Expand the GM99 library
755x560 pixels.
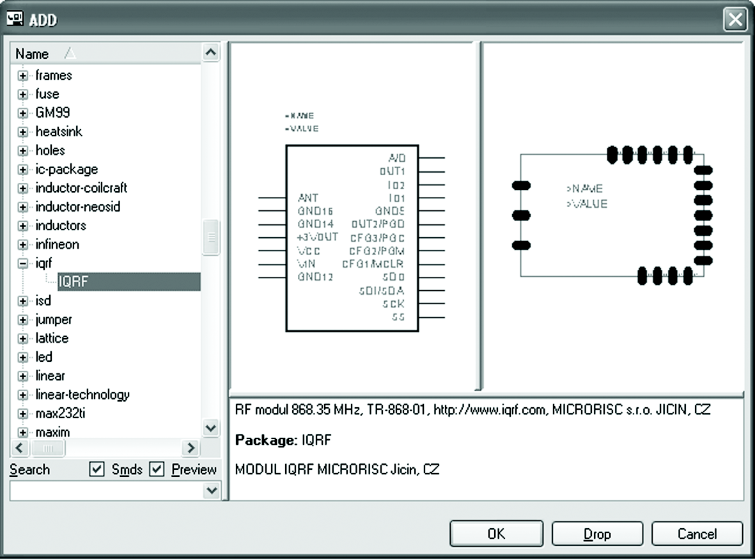(22, 113)
